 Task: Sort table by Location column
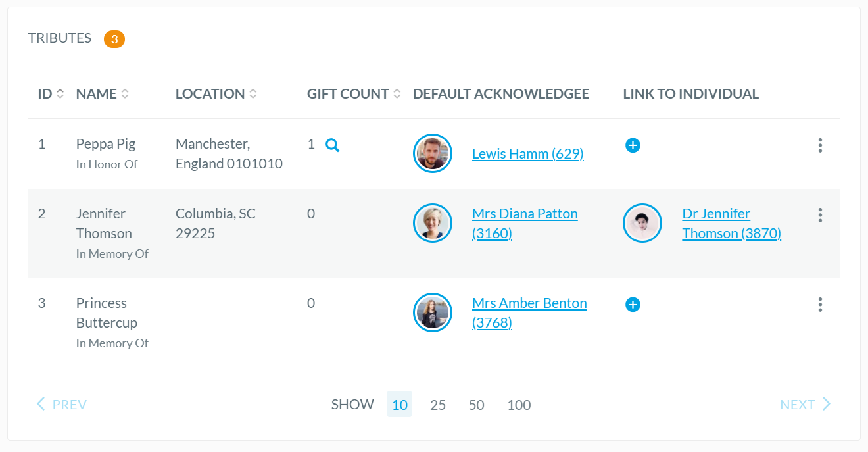pyautogui.click(x=216, y=94)
